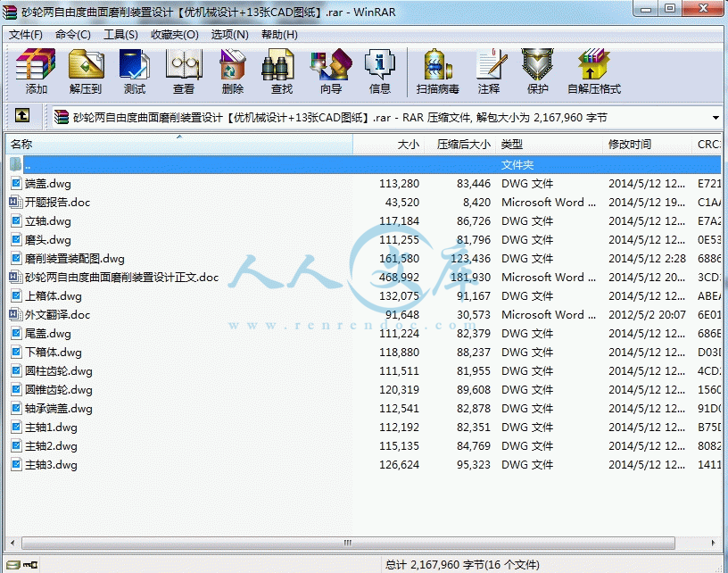The width and height of the screenshot is (728, 573).
Task: Click the date 2012/5/2 20:07
Action: click(x=647, y=314)
